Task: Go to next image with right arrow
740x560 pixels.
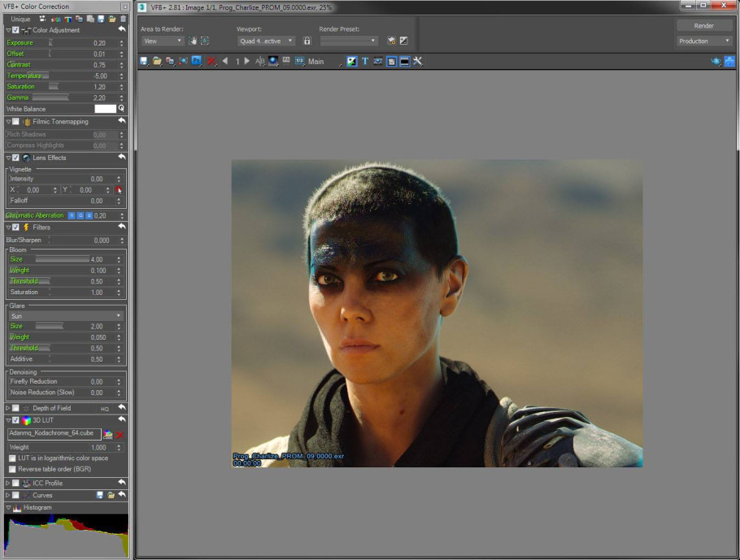Action: (247, 61)
